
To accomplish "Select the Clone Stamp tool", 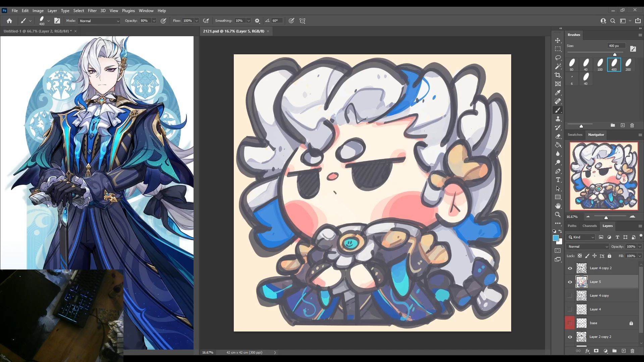I will click(558, 119).
